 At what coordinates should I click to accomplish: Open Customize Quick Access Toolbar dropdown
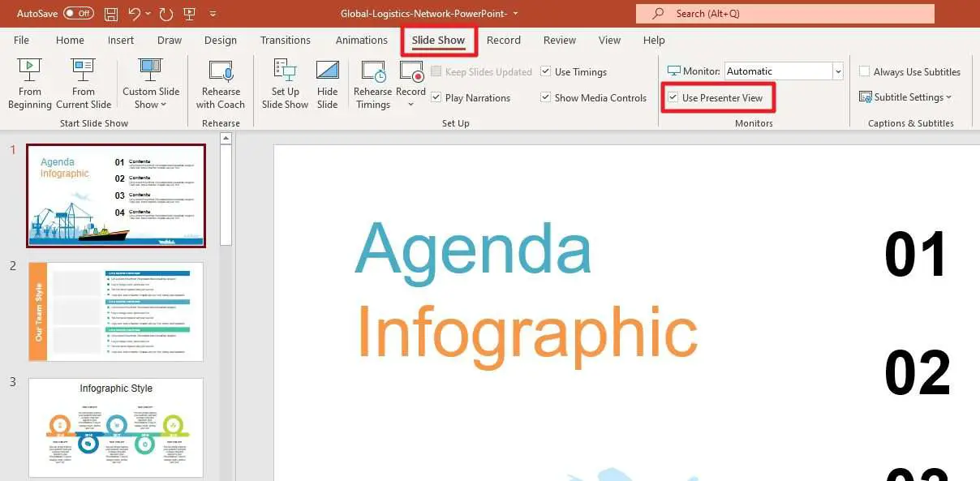[213, 14]
